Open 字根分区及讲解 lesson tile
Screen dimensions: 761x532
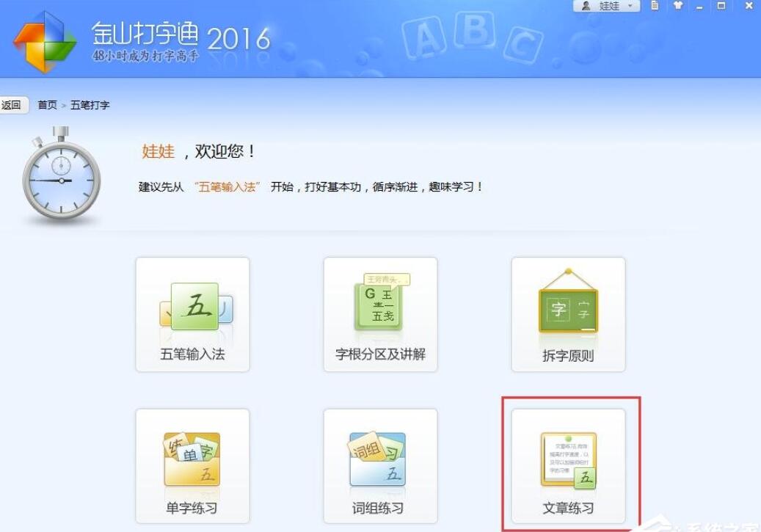(380, 314)
